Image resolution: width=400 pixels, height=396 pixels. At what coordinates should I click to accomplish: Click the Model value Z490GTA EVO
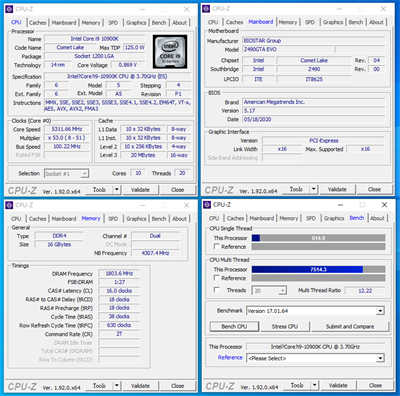[289, 49]
